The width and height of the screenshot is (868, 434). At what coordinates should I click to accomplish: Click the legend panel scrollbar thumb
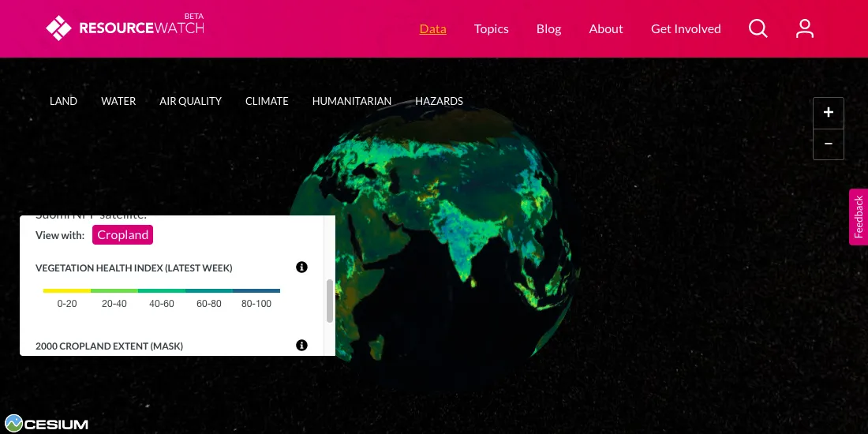click(330, 301)
